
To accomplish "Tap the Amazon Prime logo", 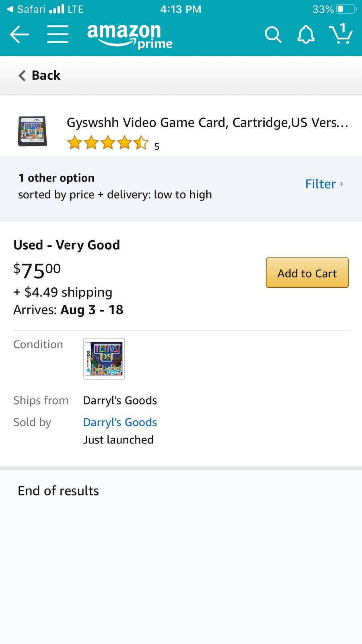I will click(130, 36).
